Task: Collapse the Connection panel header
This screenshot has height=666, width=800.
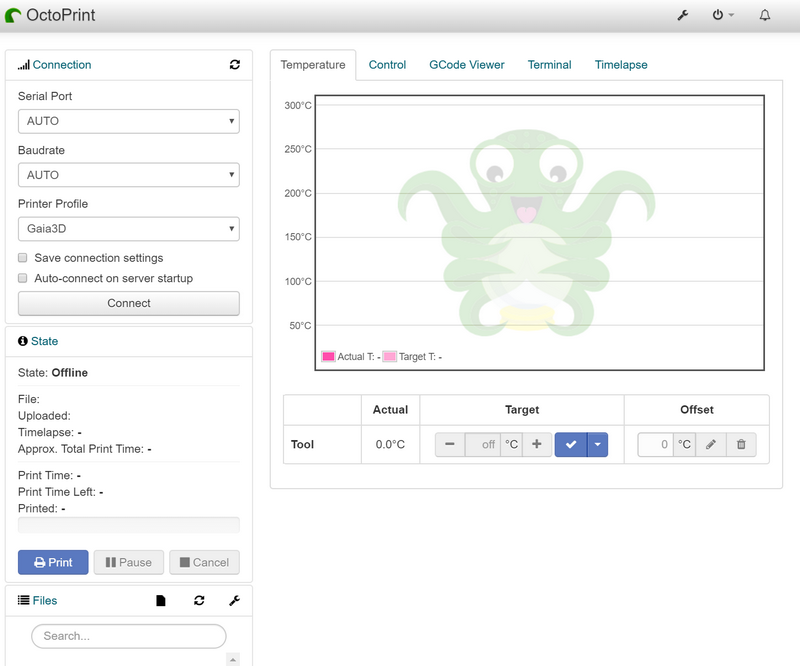Action: 62,65
